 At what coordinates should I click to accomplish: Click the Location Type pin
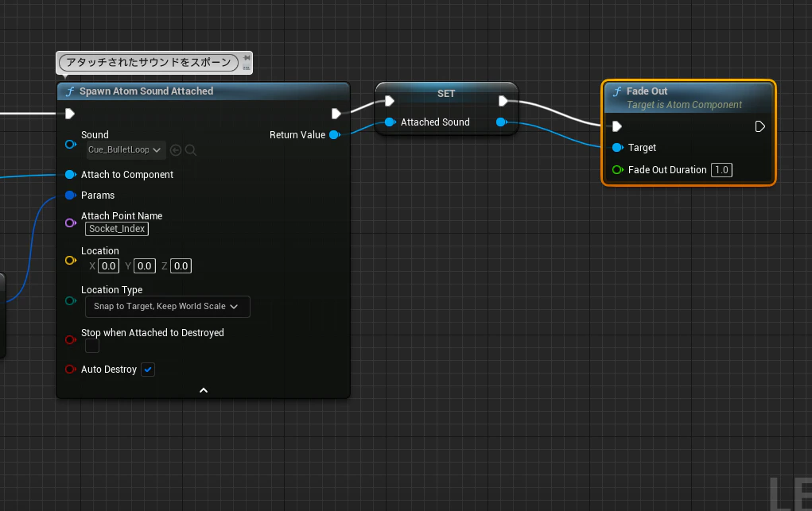(71, 301)
